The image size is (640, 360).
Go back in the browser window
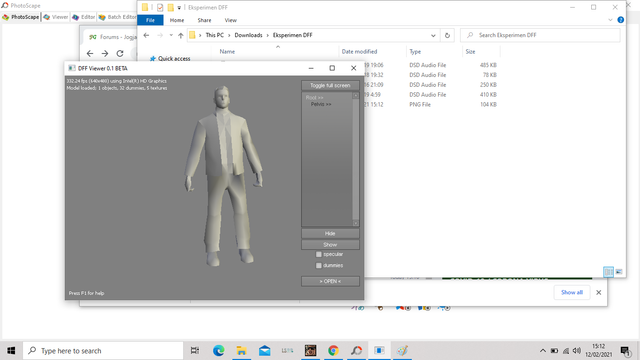pyautogui.click(x=90, y=53)
